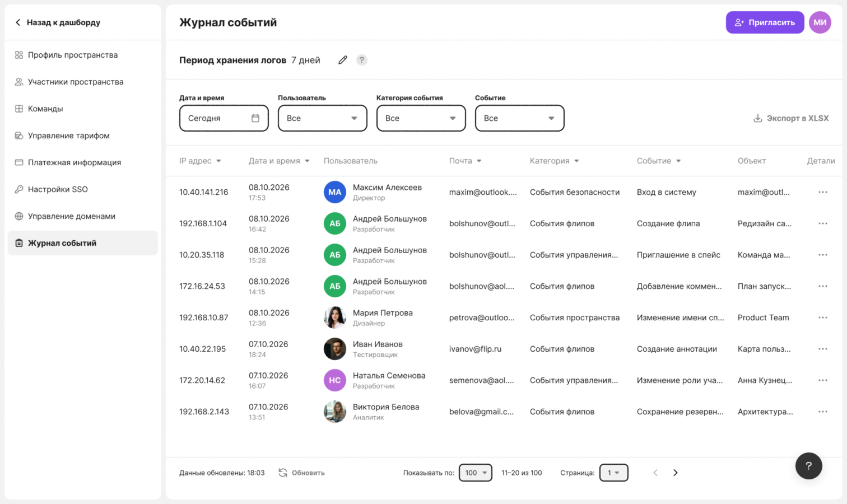
Task: Open details menu for Наталья Семенова row
Action: [823, 380]
